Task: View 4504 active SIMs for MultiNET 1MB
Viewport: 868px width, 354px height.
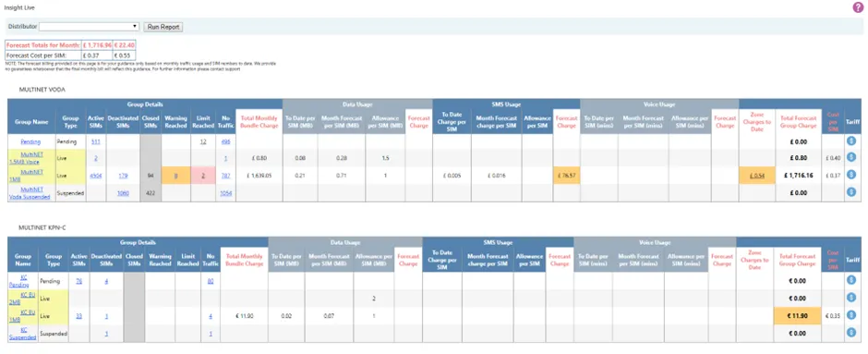Action: (x=95, y=176)
